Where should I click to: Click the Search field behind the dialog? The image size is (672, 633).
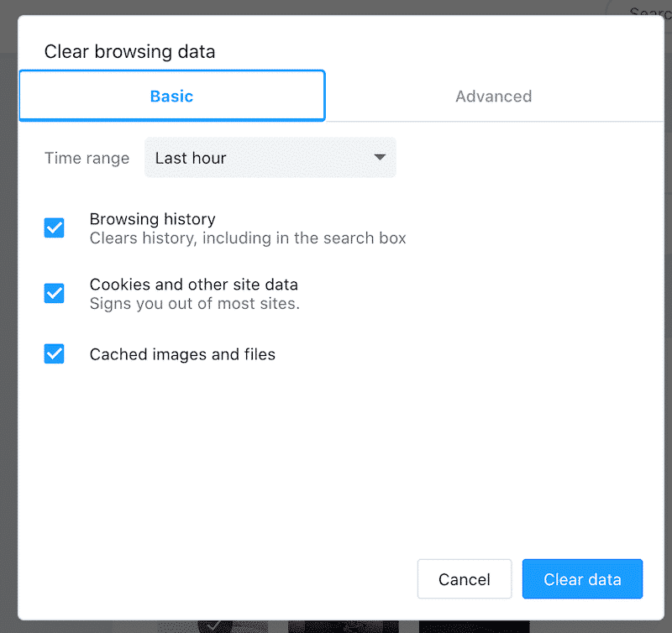(647, 12)
